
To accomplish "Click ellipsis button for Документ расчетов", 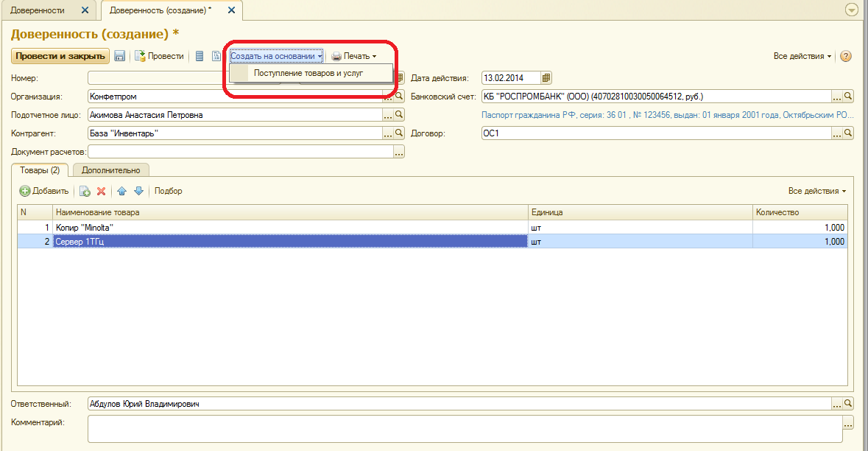I will [x=399, y=152].
